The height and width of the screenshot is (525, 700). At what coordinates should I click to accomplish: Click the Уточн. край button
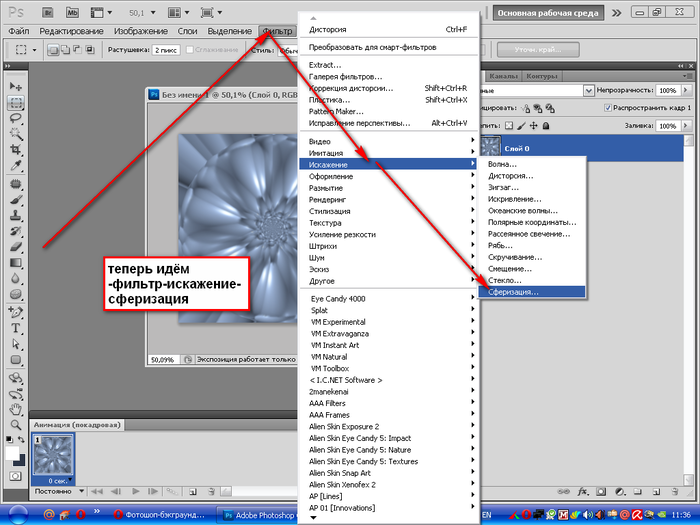click(x=538, y=50)
